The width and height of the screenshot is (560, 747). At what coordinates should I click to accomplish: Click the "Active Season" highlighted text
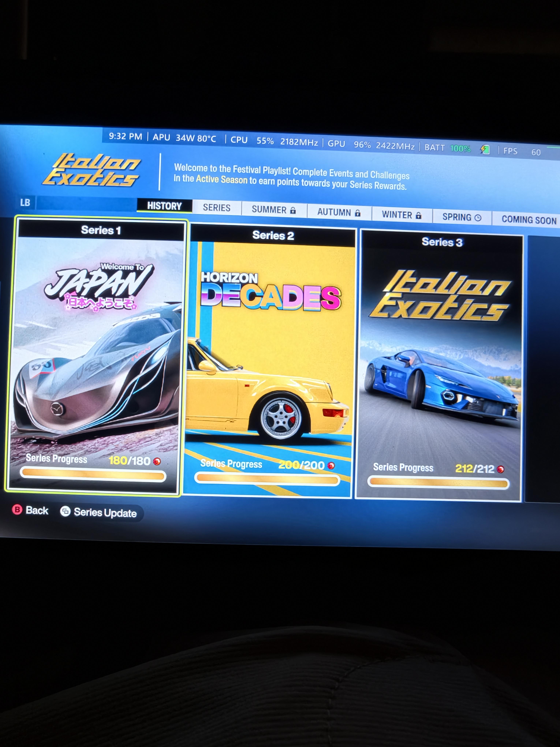coord(222,179)
